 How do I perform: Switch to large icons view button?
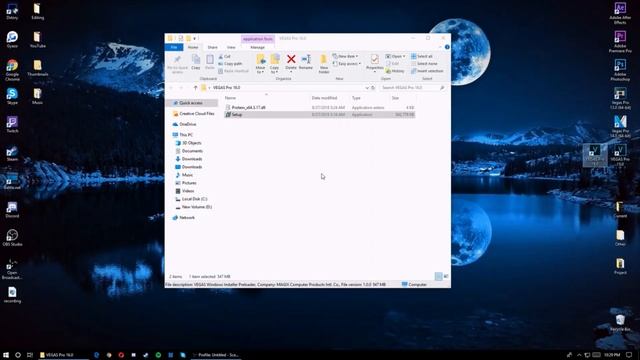(x=446, y=276)
